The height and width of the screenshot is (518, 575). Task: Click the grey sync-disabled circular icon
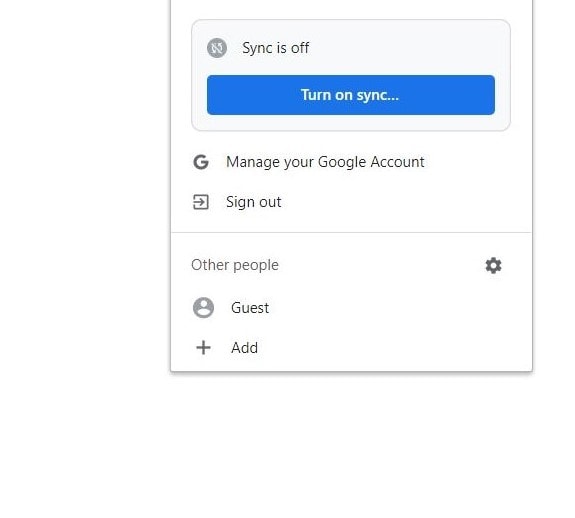tap(217, 48)
